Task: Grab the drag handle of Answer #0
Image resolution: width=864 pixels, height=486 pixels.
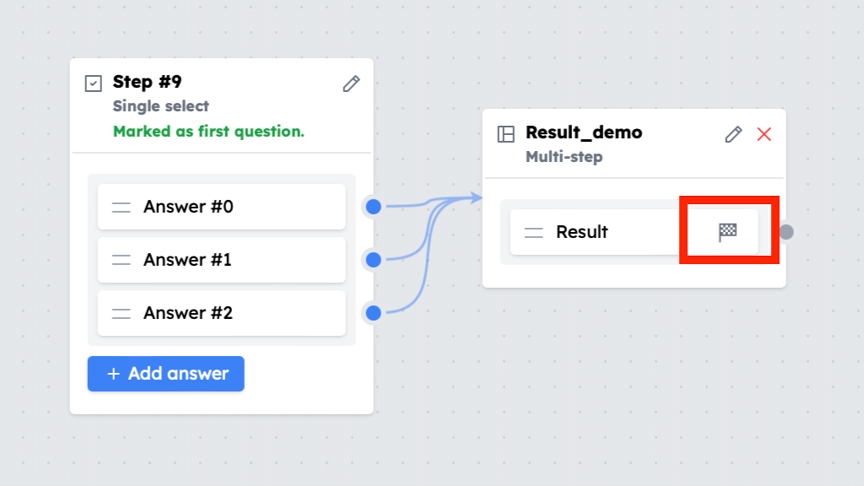Action: (x=121, y=207)
